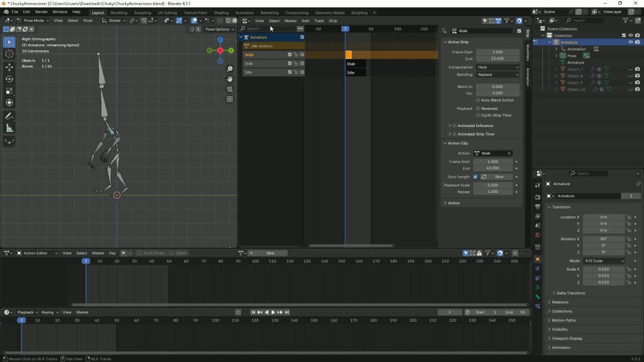Open the Blending Replace dropdown

[x=498, y=74]
